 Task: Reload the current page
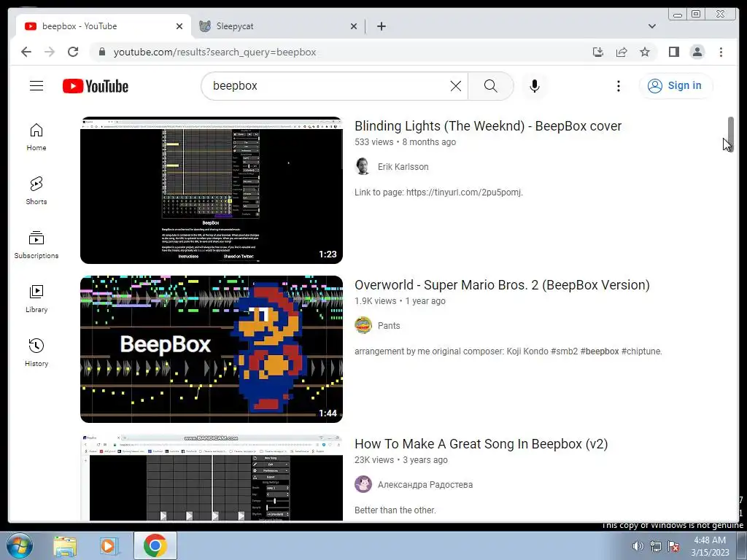[x=73, y=52]
